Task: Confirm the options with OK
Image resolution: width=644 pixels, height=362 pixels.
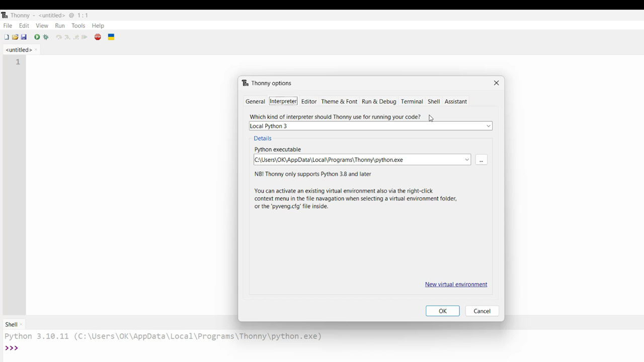Action: point(443,311)
